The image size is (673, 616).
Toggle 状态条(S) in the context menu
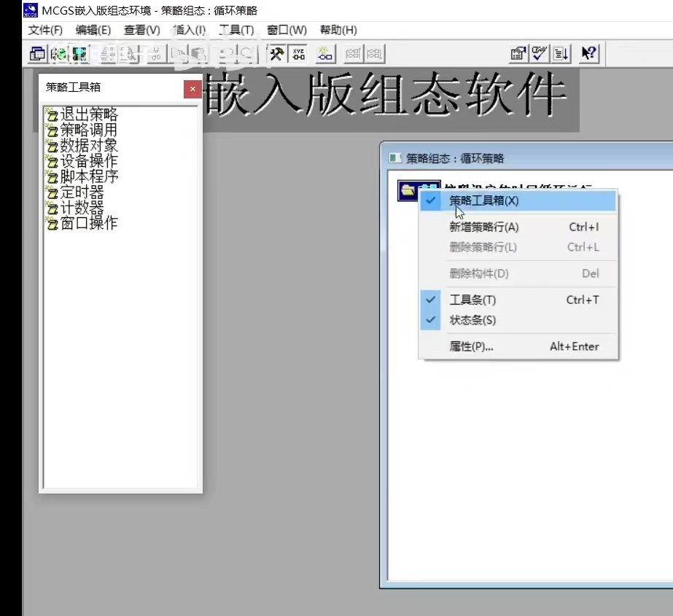472,320
